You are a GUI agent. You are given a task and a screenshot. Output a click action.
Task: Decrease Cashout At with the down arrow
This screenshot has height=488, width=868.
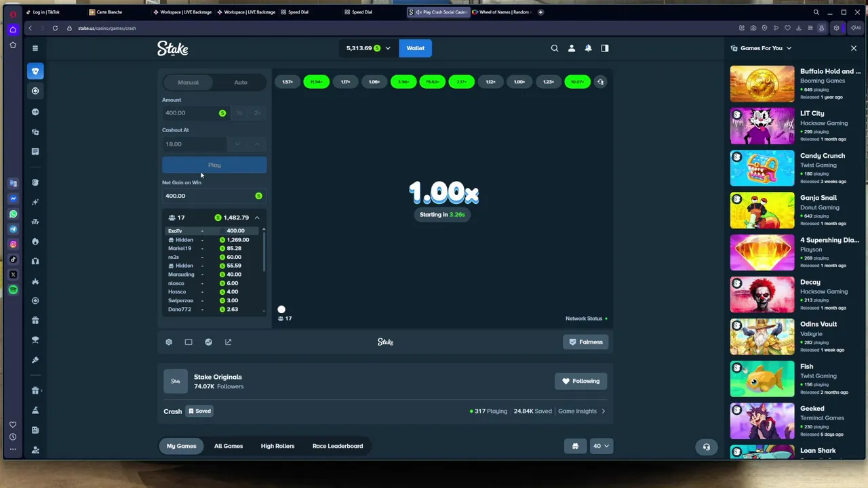[237, 144]
